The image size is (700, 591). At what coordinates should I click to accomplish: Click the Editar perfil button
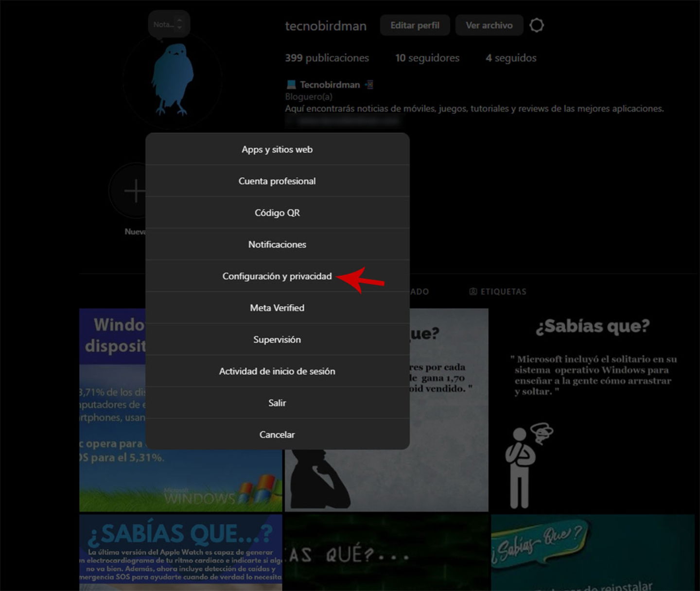click(x=415, y=25)
